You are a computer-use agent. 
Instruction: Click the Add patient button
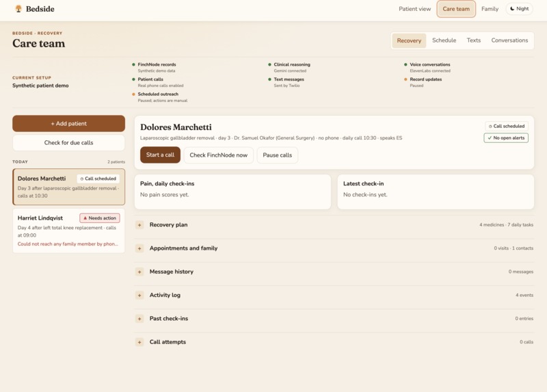[69, 124]
